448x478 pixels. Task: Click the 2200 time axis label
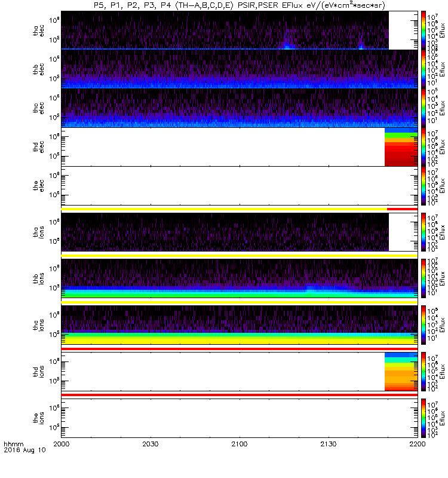click(417, 444)
